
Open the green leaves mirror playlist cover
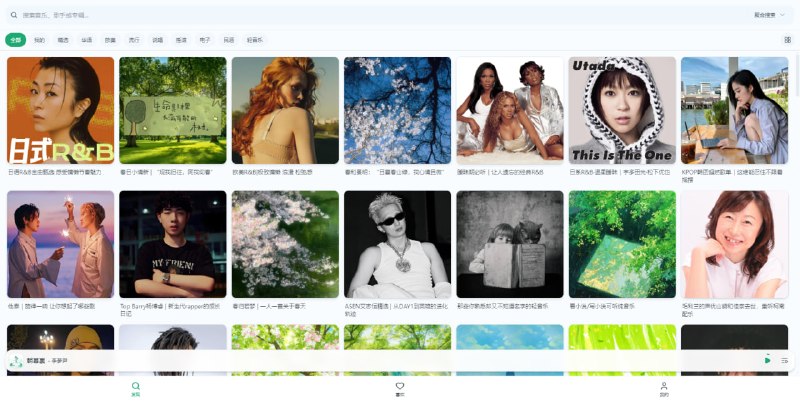(x=622, y=244)
